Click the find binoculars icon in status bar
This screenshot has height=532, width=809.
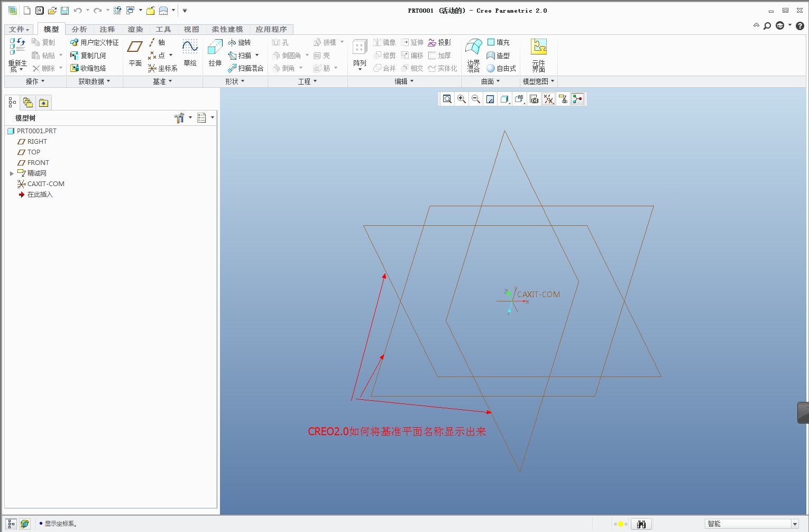(x=641, y=524)
